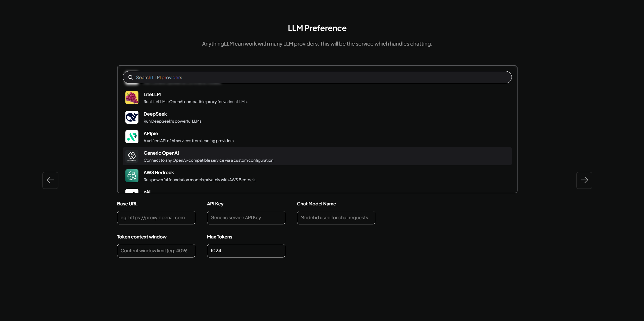Click the AnythingLLM providers subtitle text
The image size is (644, 321).
coord(317,44)
